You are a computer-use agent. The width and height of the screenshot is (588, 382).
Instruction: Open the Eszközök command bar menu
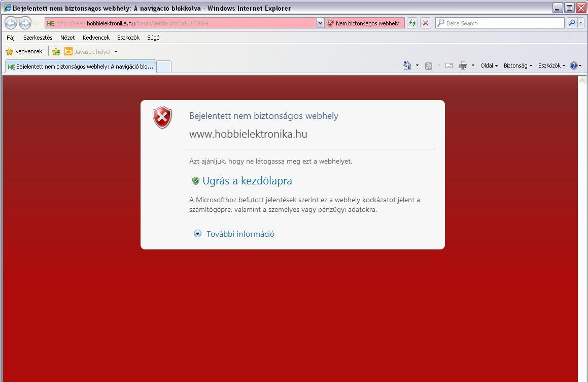pos(551,66)
